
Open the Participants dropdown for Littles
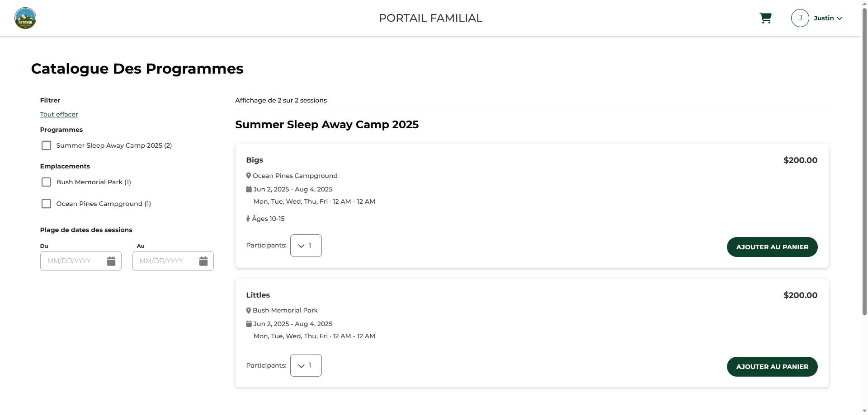click(306, 365)
